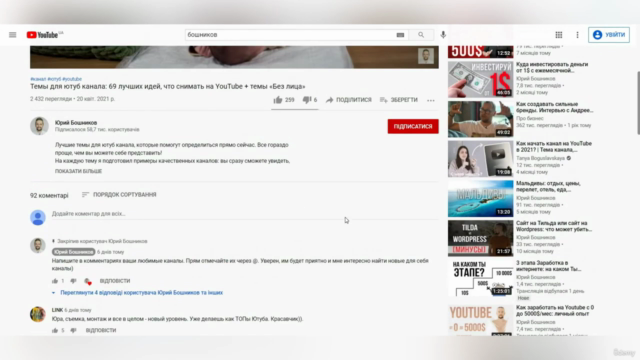Like the pinned comment by Юрий Бошников
The image size is (640, 360).
pos(55,281)
